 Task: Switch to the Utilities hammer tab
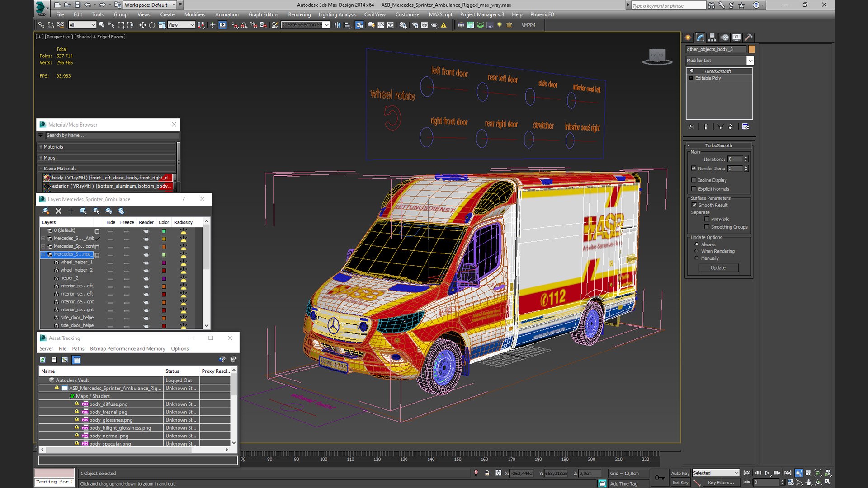coord(748,38)
